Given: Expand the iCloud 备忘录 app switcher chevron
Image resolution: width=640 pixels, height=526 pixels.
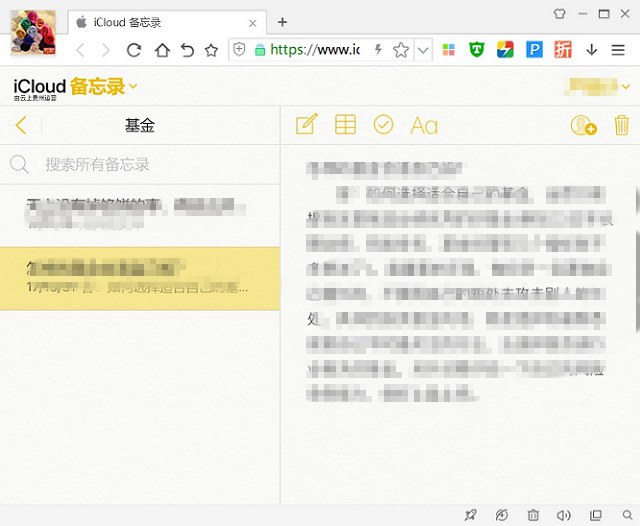Looking at the screenshot, I should click(x=133, y=86).
